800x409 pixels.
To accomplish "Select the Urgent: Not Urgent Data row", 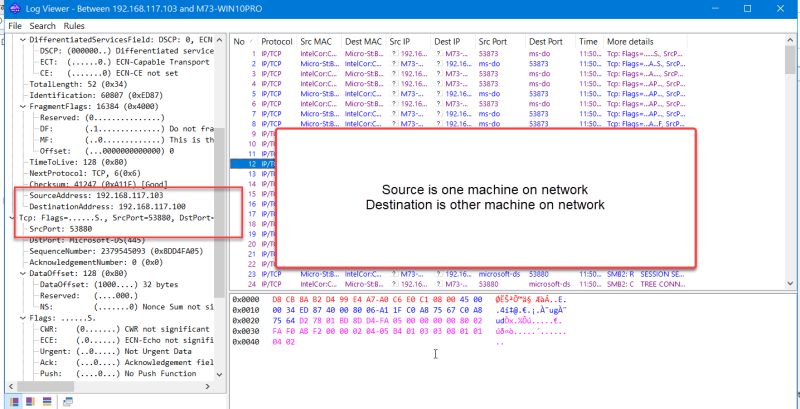I will tap(115, 351).
